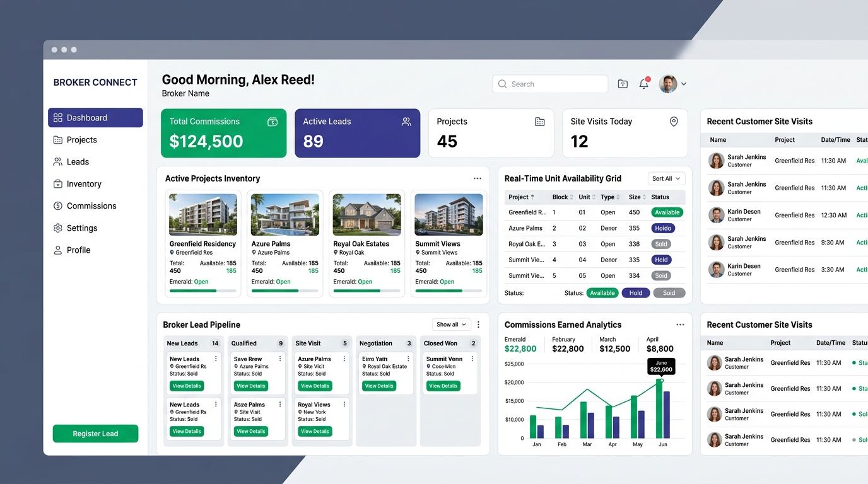Image resolution: width=868 pixels, height=484 pixels.
Task: Open Leads in the sidebar
Action: tap(95, 162)
